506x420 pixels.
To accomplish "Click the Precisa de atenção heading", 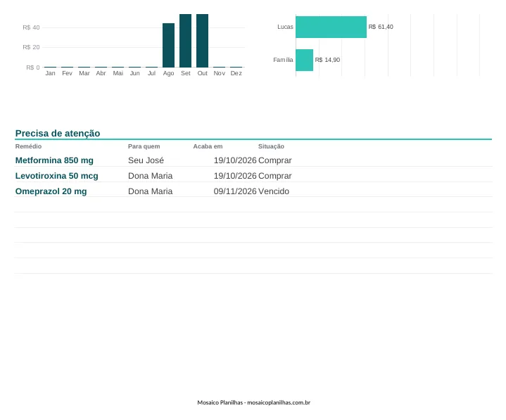I will (58, 133).
